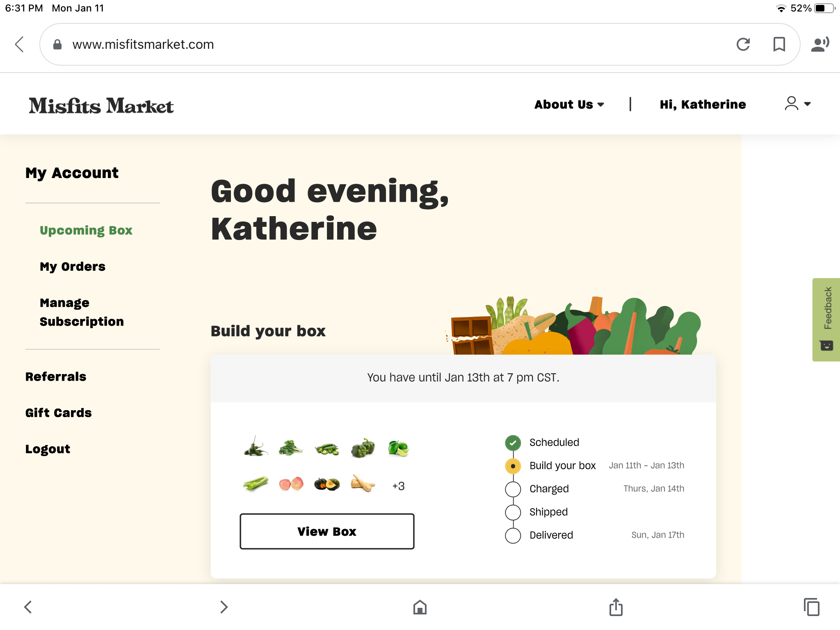Viewport: 840px width, 630px height.
Task: Show open tabs with the tabs icon
Action: click(x=811, y=607)
